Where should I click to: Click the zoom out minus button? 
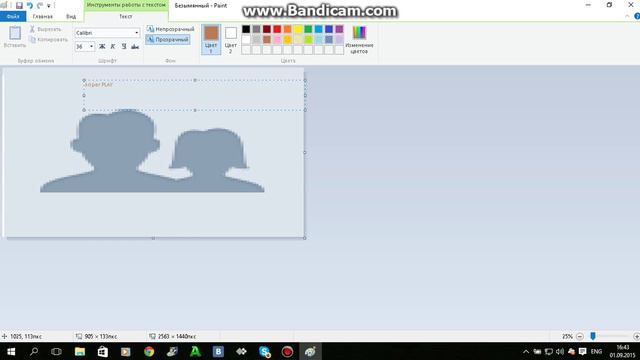[580, 336]
